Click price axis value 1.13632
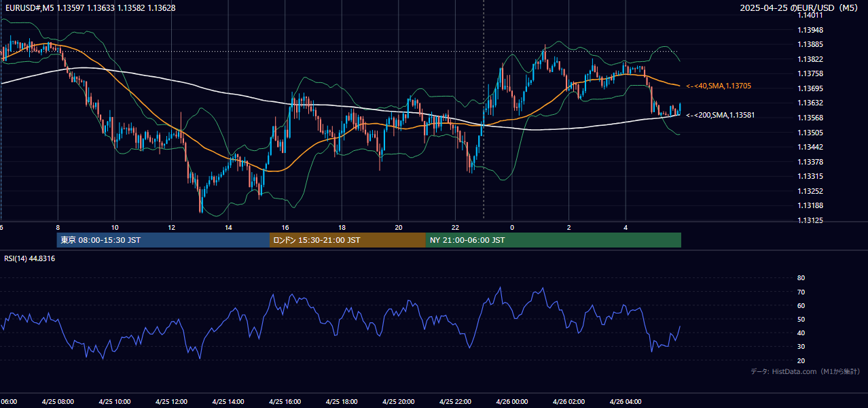This screenshot has width=868, height=408. click(x=811, y=103)
